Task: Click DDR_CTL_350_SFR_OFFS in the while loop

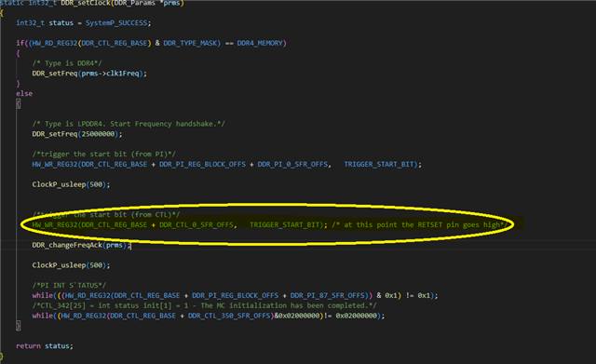Action: click(x=229, y=316)
